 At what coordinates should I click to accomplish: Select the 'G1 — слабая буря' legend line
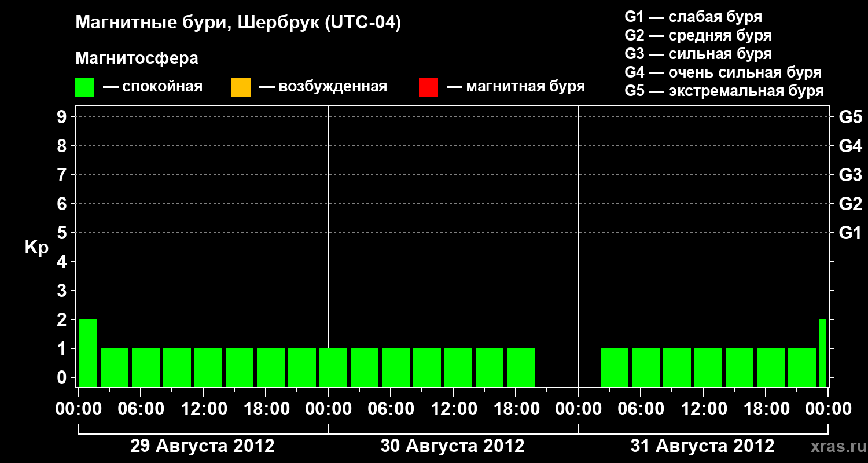coord(693,17)
